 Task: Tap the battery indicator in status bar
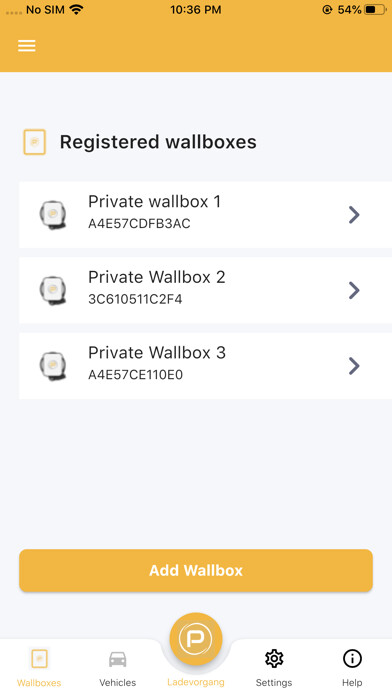point(375,10)
